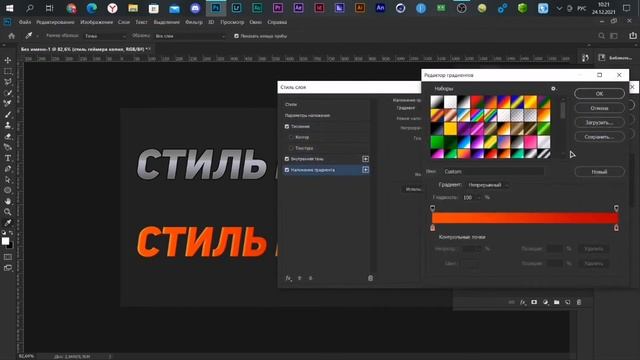Click the Share icon at top right

click(x=633, y=36)
